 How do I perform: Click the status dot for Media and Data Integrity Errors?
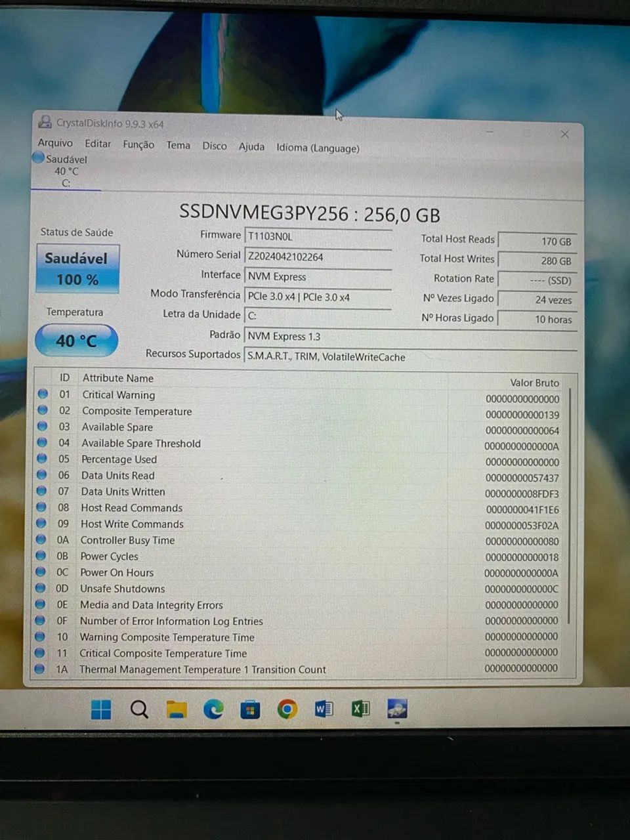(40, 604)
